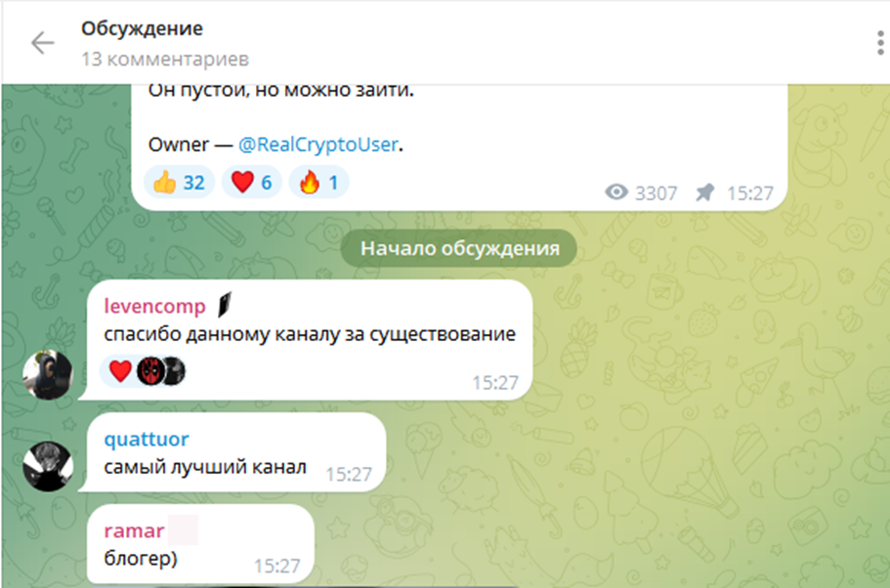Go back using the left arrow icon

click(43, 43)
